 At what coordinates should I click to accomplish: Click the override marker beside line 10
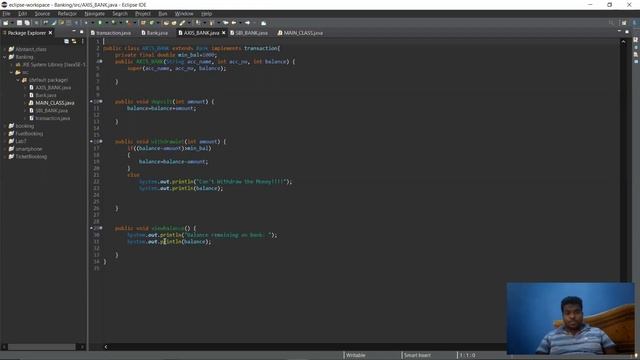pos(92,101)
